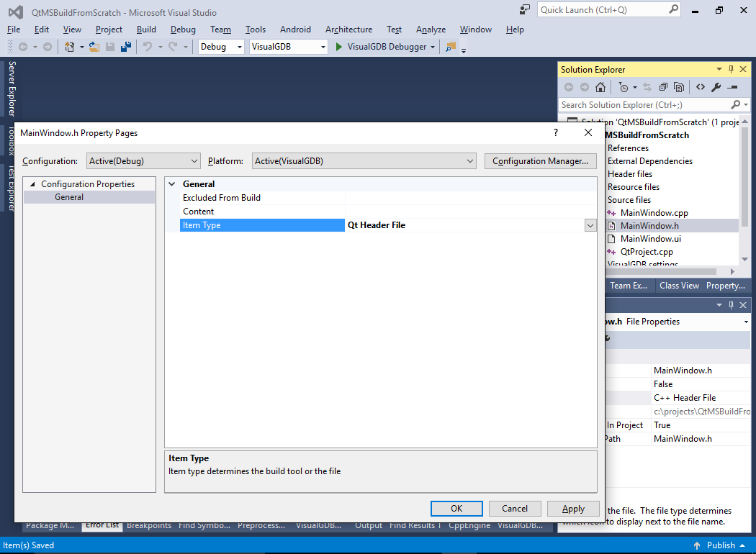Open the Server Explorer side tab
Image resolution: width=756 pixels, height=554 pixels.
(x=12, y=88)
